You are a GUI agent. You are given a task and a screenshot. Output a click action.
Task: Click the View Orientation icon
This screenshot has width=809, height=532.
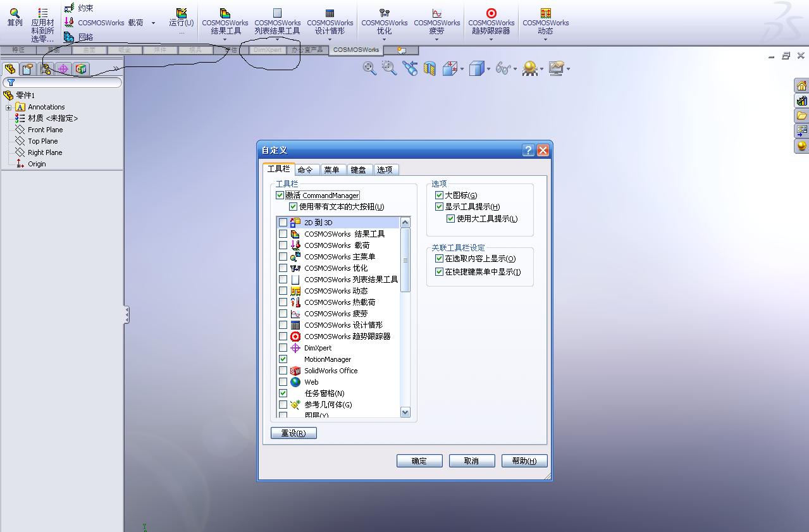pyautogui.click(x=450, y=68)
